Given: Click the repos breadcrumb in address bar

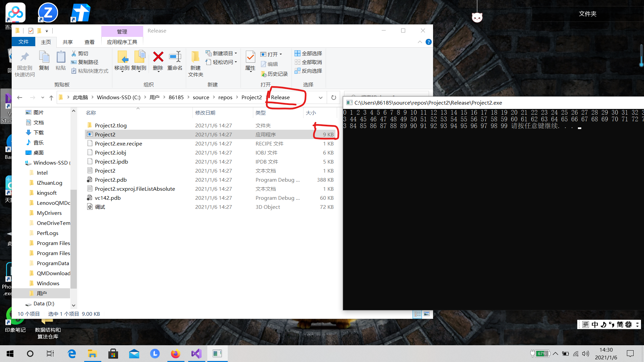Looking at the screenshot, I should (225, 98).
